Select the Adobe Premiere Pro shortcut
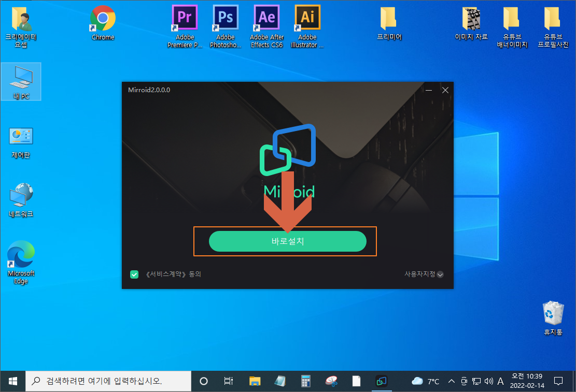The height and width of the screenshot is (392, 576). (x=185, y=27)
